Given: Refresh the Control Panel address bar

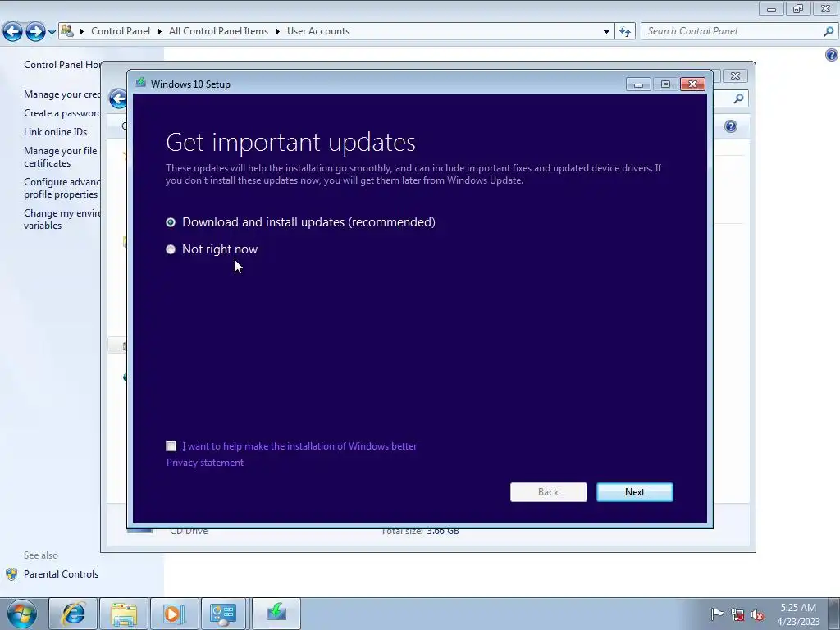Looking at the screenshot, I should 624,32.
